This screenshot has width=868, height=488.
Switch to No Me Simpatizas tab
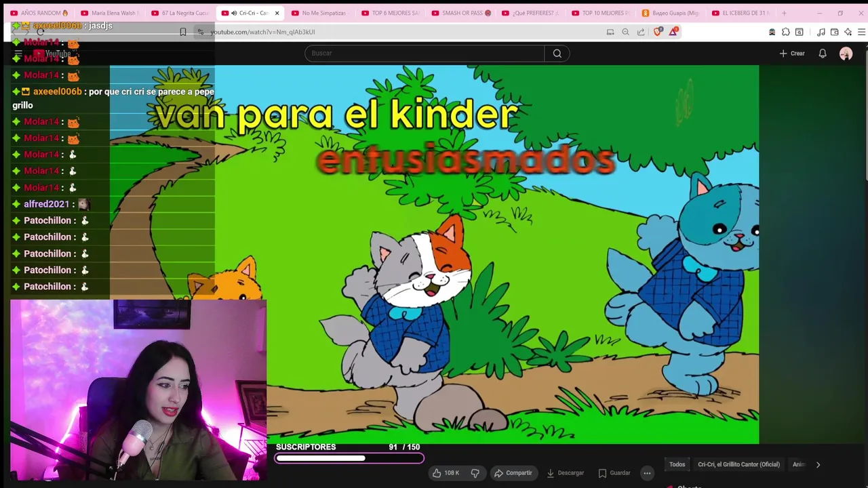[x=320, y=13]
